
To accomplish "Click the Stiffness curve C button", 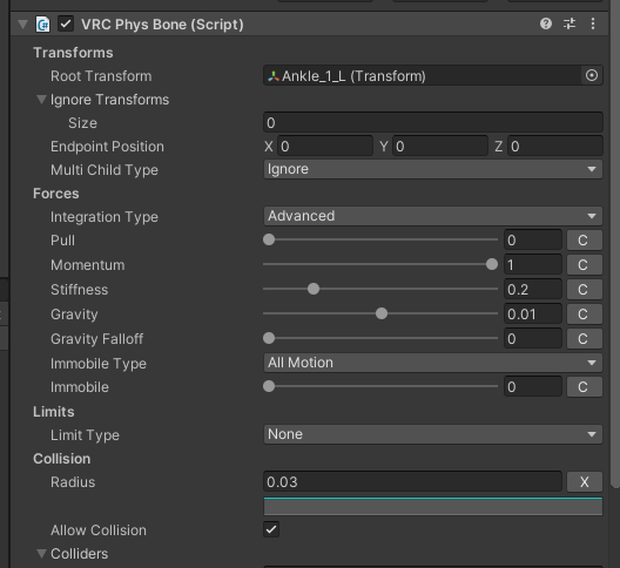I will click(x=584, y=290).
